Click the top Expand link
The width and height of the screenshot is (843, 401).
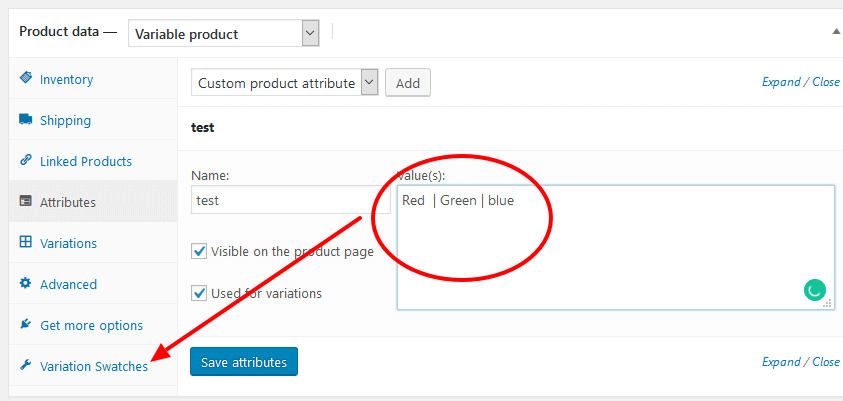781,82
